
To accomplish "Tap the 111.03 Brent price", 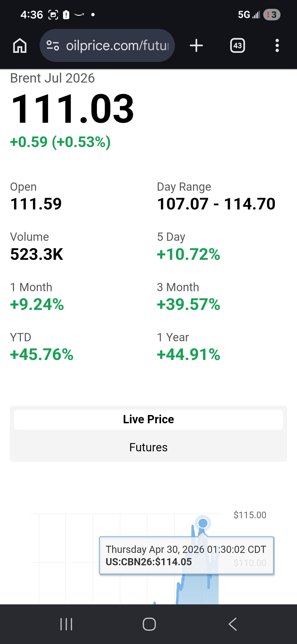I will 72,109.
